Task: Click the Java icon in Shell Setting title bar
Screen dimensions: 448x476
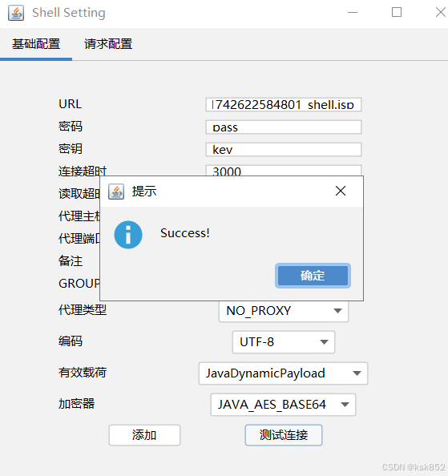Action: click(16, 13)
